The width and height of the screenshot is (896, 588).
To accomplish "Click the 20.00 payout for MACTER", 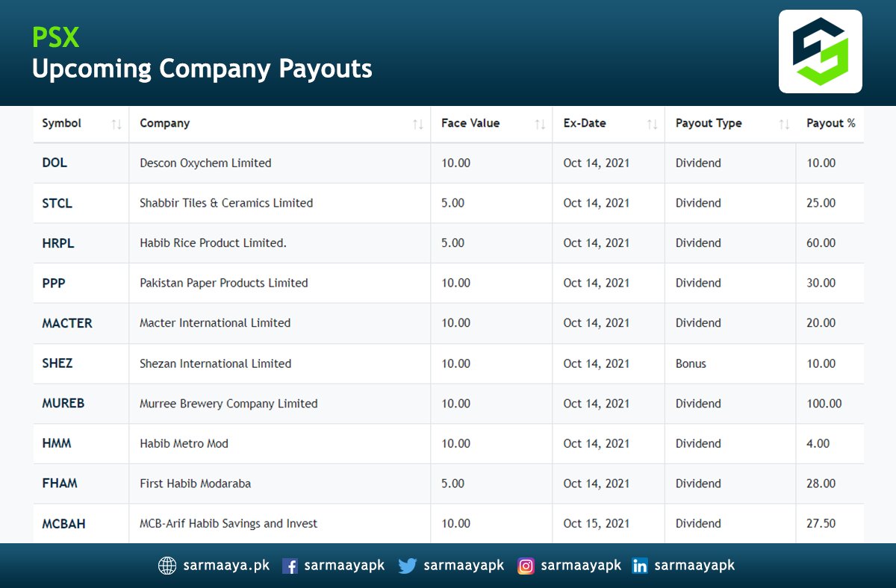I will point(821,323).
